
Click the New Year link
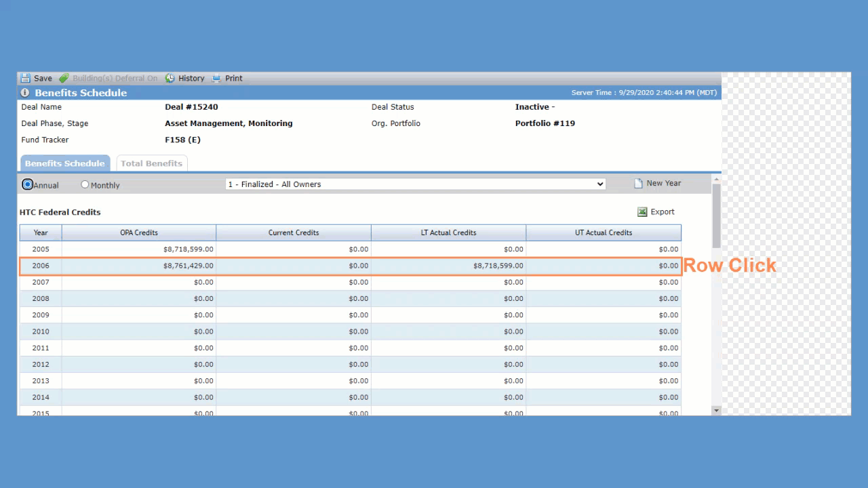664,184
